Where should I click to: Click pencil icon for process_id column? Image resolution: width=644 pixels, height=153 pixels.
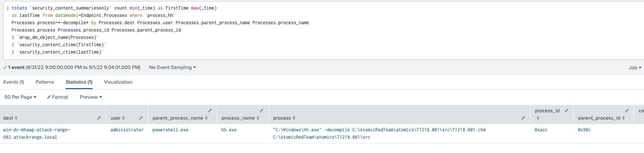pos(566,110)
